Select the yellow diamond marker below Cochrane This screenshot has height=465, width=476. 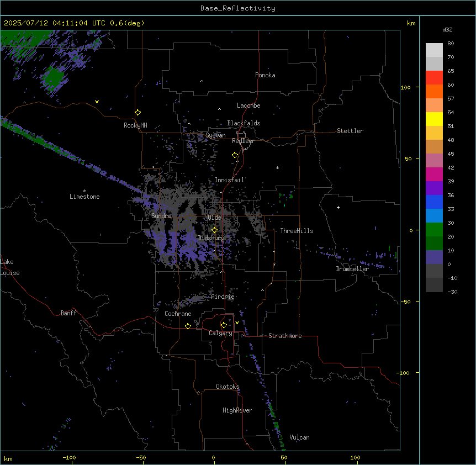click(x=188, y=326)
